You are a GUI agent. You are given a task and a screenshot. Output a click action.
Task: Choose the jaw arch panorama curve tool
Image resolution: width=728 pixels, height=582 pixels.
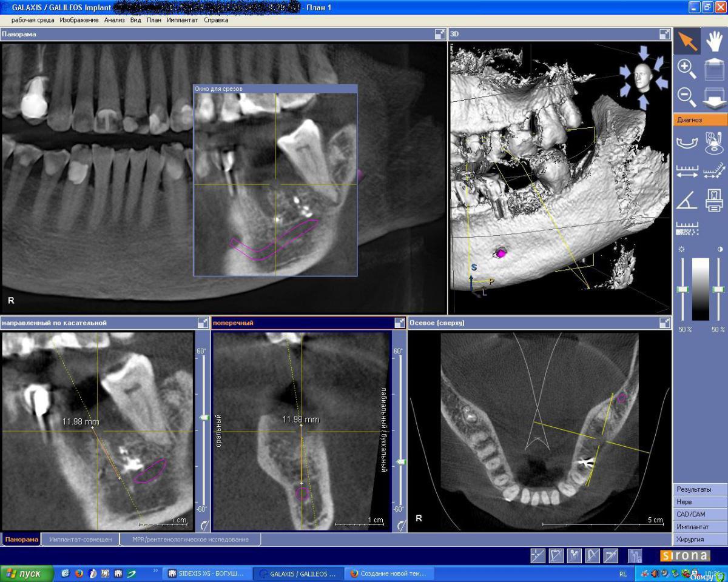tap(687, 144)
